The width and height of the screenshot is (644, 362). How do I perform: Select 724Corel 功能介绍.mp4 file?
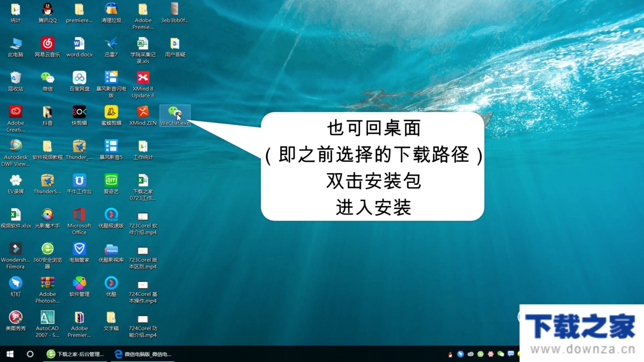click(143, 326)
